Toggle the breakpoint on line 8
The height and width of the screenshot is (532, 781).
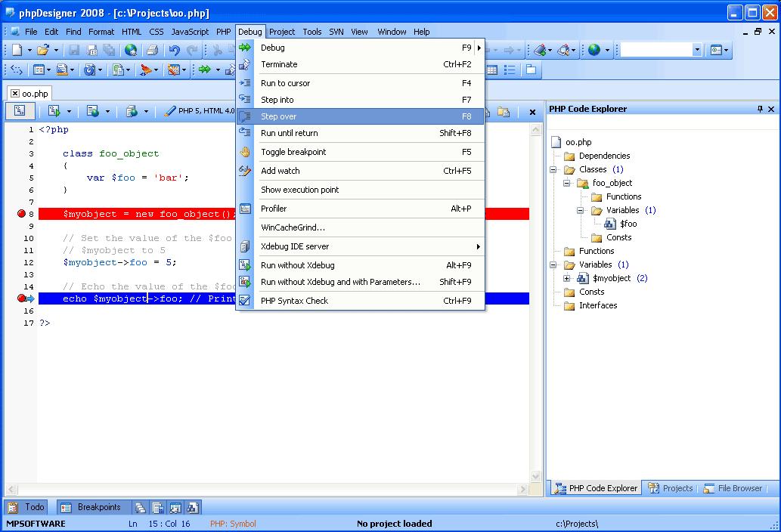coord(21,214)
